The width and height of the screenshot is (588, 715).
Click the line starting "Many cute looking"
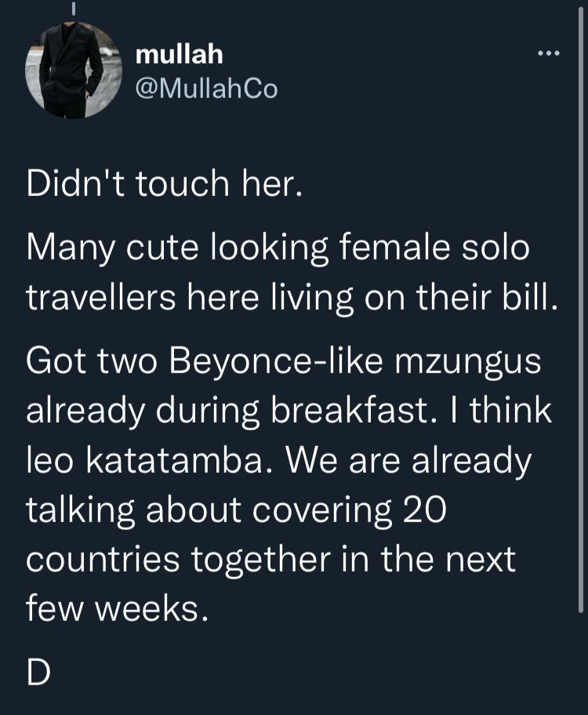coord(278,249)
